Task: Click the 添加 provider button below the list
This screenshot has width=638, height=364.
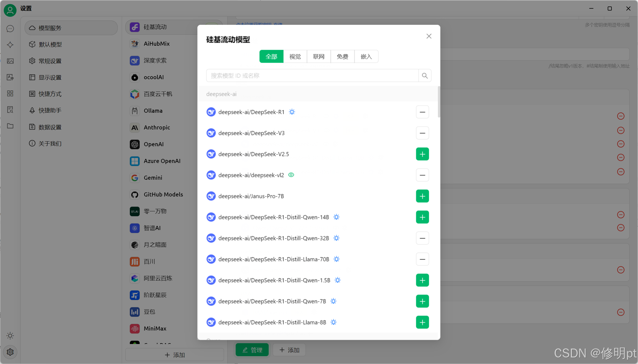Action: coord(175,355)
